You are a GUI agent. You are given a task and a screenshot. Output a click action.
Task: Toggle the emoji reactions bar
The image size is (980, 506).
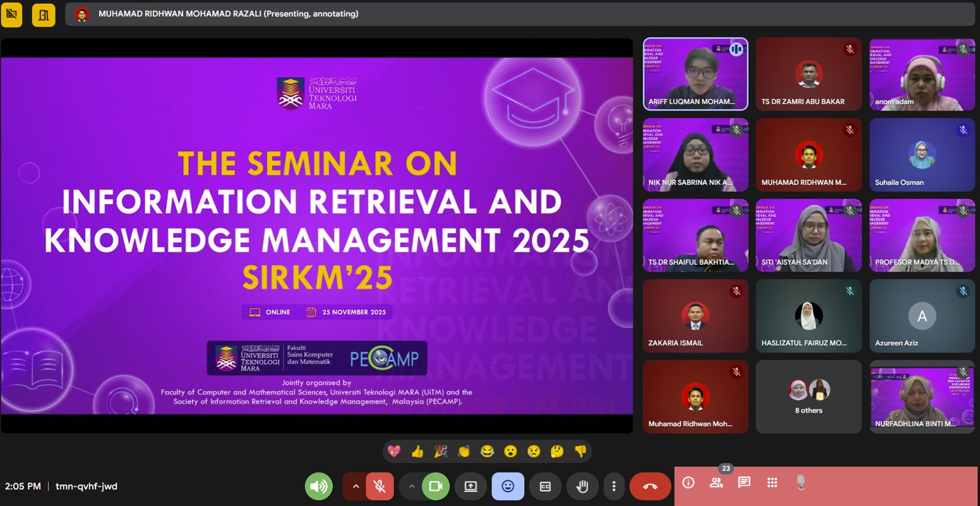tap(508, 486)
